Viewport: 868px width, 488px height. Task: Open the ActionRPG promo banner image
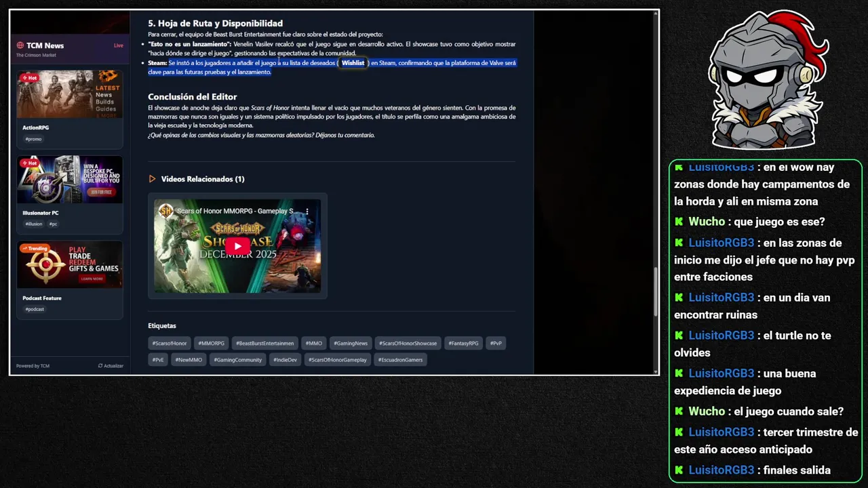click(70, 94)
